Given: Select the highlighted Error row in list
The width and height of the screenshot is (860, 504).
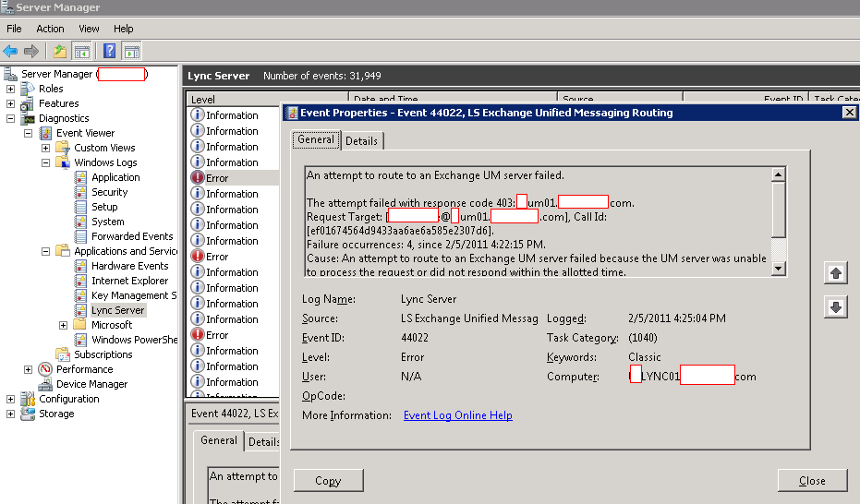Looking at the screenshot, I should 234,178.
